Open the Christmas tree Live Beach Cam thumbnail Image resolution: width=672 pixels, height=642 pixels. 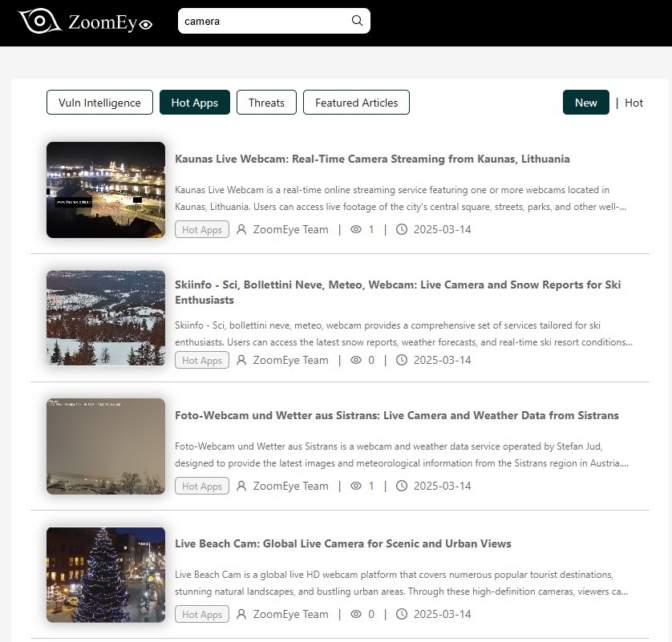click(106, 575)
